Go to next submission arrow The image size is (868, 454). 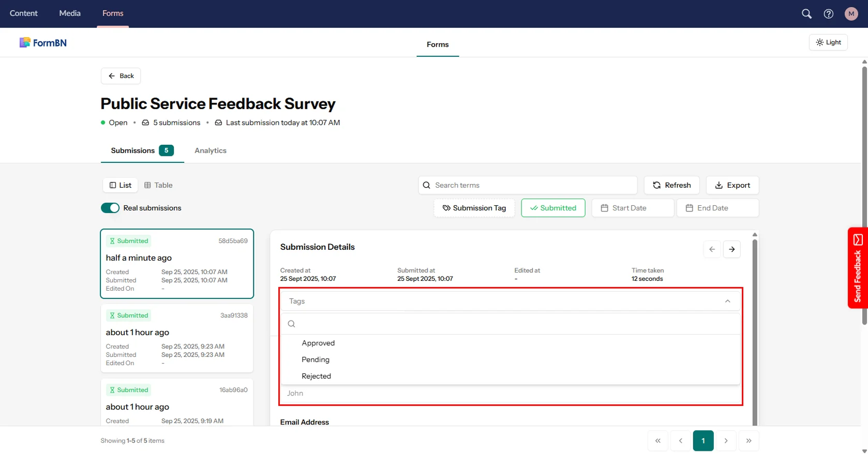pyautogui.click(x=732, y=249)
